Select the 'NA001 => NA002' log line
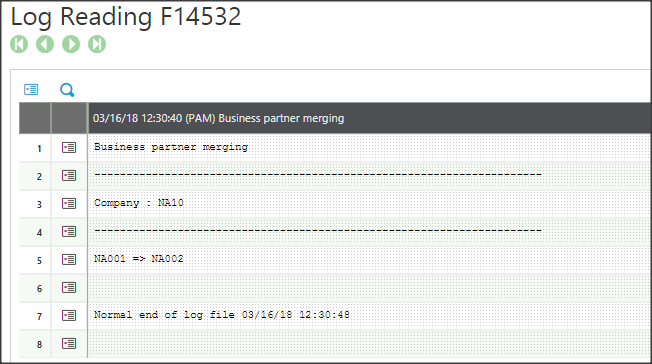This screenshot has width=652, height=364. click(370, 260)
